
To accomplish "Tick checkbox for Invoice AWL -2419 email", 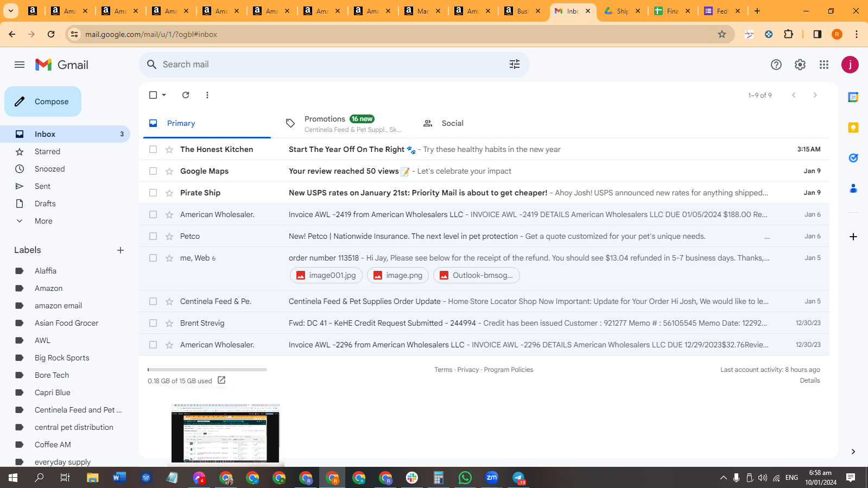I will [153, 214].
